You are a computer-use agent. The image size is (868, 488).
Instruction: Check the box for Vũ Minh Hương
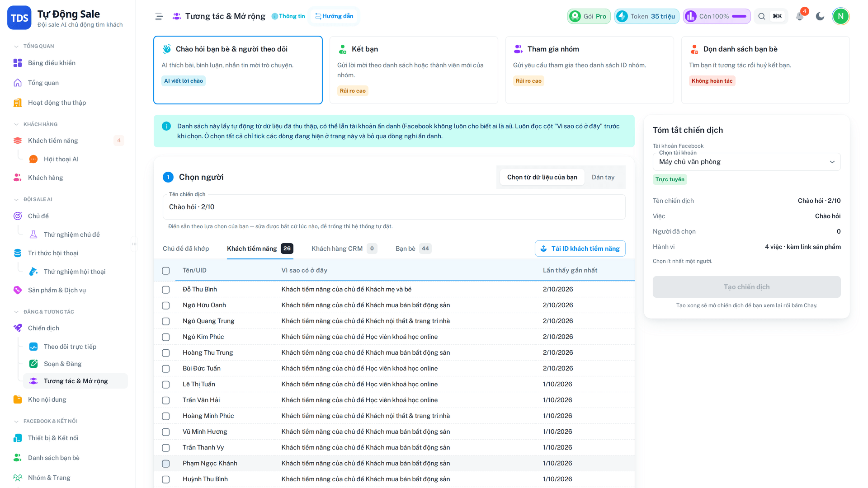[x=166, y=432]
